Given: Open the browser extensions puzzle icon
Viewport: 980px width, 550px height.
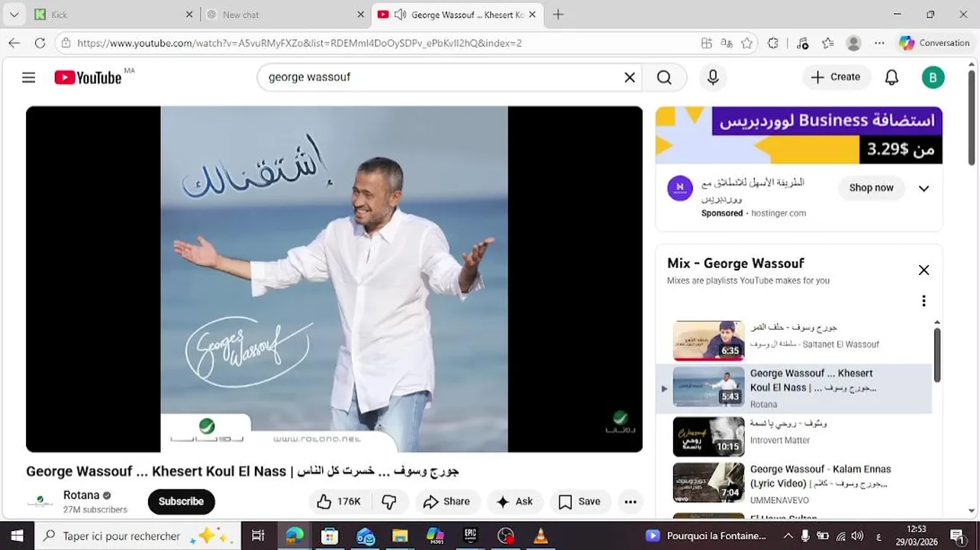Looking at the screenshot, I should [773, 43].
